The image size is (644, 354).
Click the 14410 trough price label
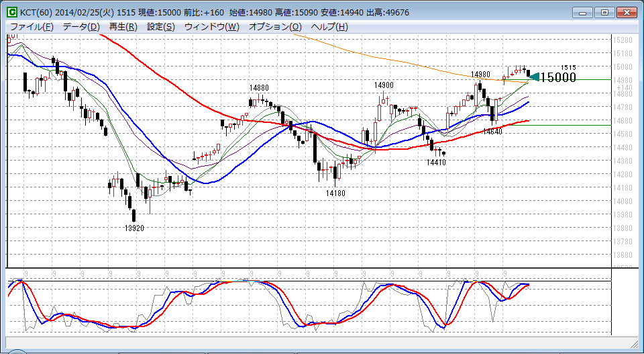[436, 163]
